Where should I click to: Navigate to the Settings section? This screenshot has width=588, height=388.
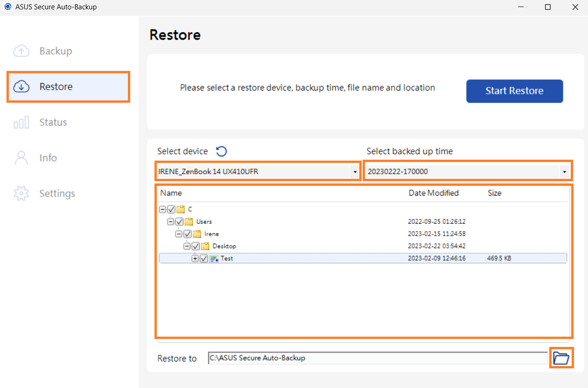click(56, 193)
